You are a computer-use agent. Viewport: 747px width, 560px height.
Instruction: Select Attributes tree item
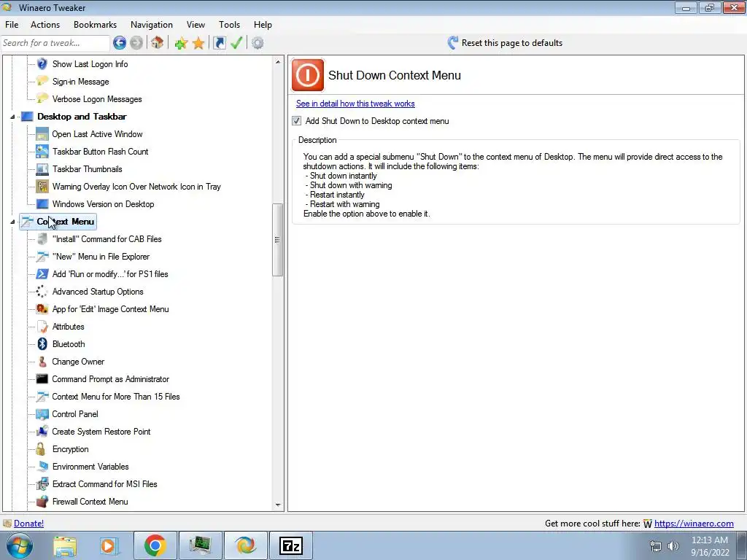coord(68,327)
